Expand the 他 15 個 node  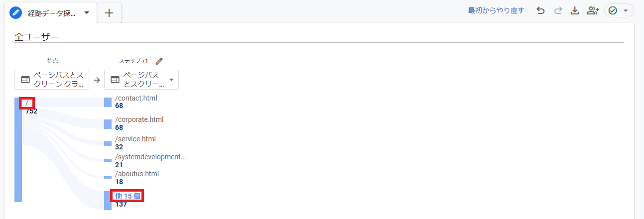click(x=128, y=196)
